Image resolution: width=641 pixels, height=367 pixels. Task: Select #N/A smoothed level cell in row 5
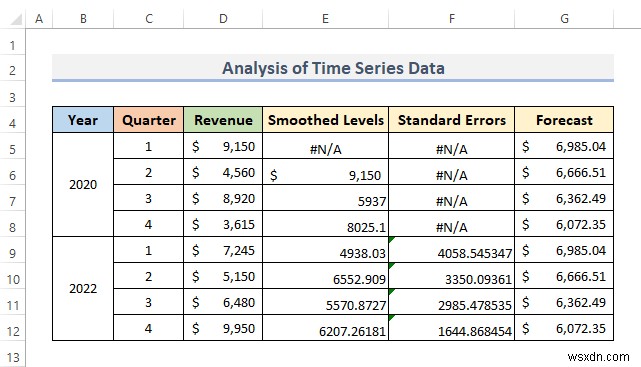tap(325, 146)
